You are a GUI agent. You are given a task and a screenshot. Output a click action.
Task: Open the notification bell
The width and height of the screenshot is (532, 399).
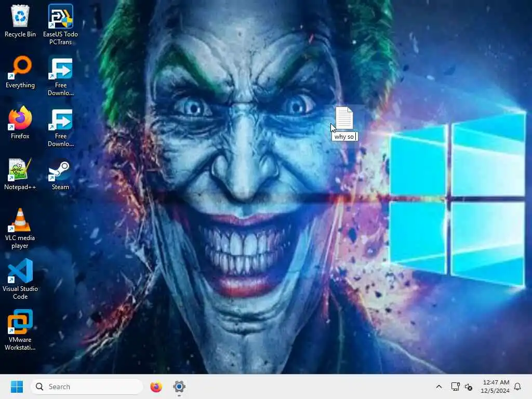point(517,387)
